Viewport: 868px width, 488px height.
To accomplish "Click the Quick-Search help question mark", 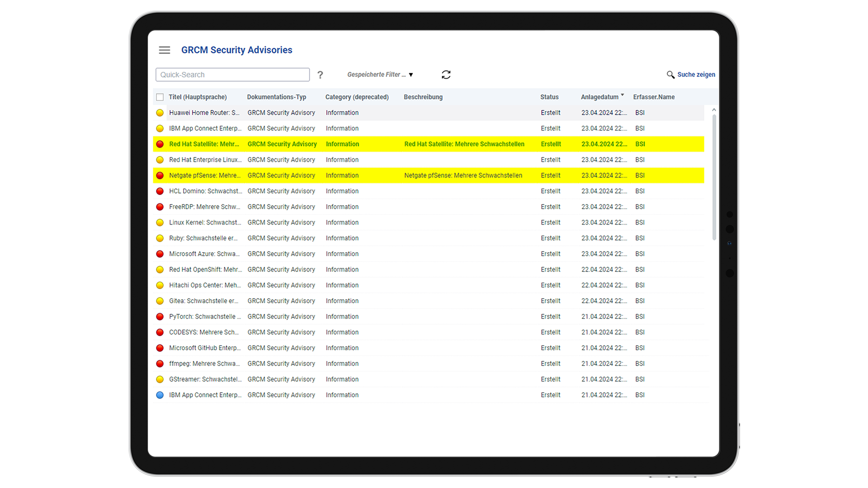I will point(320,75).
